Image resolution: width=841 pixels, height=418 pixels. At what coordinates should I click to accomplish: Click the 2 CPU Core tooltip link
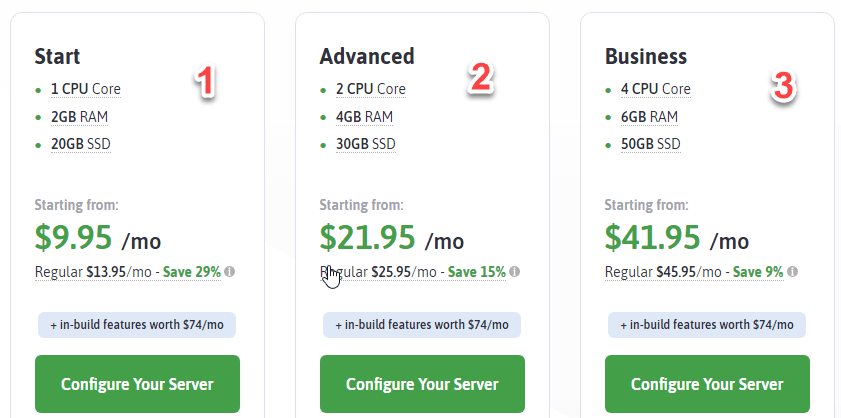click(x=371, y=89)
